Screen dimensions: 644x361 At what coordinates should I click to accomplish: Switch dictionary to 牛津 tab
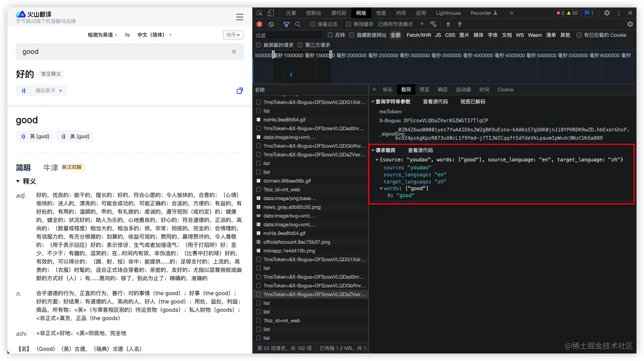tap(51, 168)
